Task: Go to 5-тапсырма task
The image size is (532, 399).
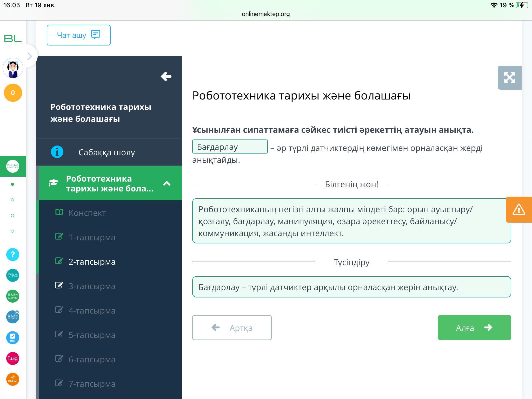Action: 92,335
